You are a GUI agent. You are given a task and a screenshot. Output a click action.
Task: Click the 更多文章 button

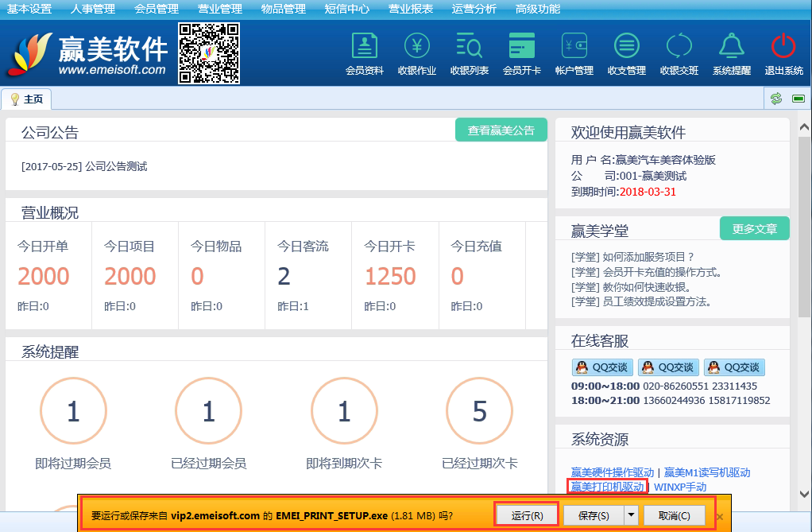[754, 229]
